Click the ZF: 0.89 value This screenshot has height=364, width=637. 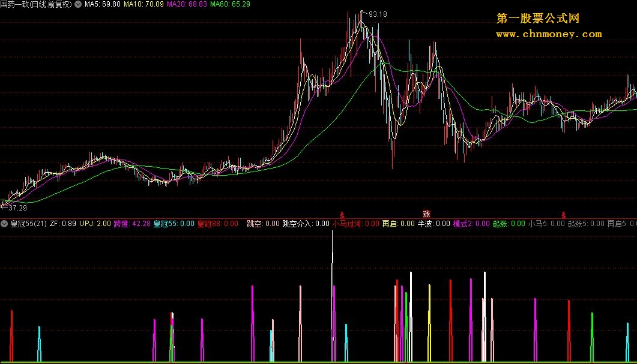tap(63, 224)
